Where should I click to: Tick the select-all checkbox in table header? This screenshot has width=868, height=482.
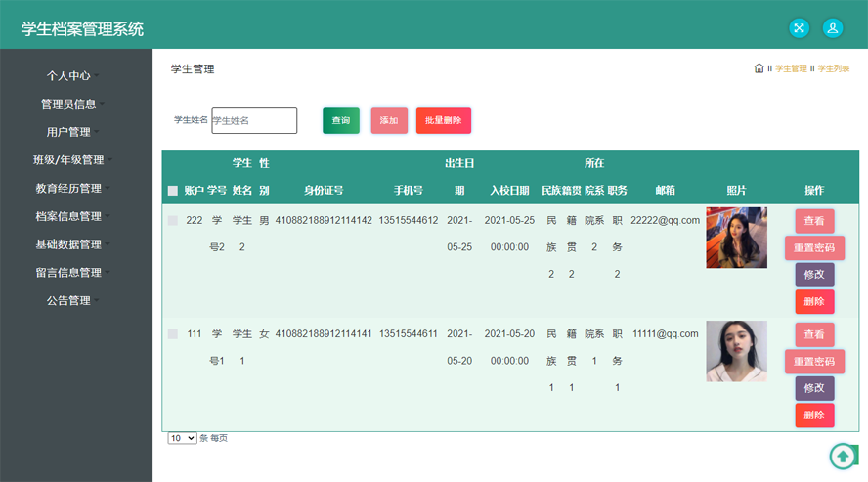tap(173, 191)
